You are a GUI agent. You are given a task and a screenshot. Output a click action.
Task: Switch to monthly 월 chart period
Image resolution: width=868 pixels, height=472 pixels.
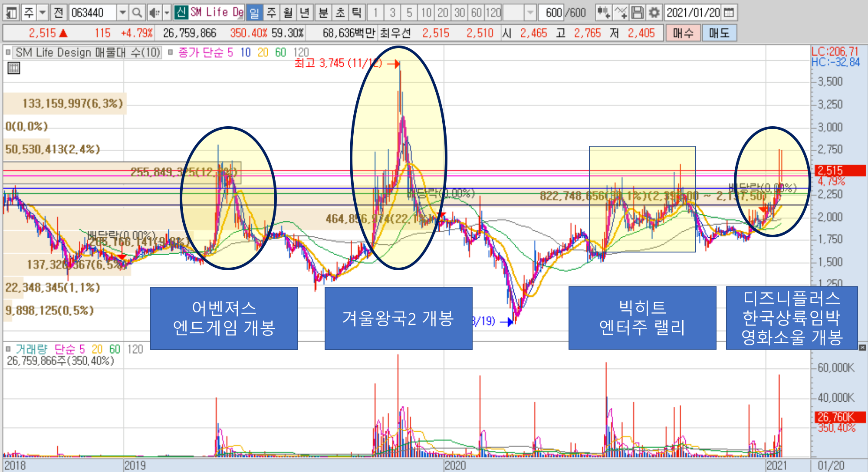coord(288,13)
